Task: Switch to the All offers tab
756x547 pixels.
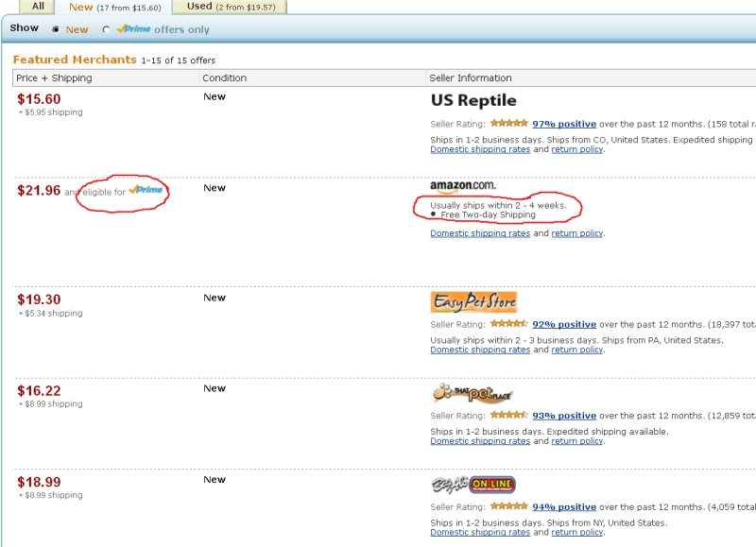Action: coord(38,7)
